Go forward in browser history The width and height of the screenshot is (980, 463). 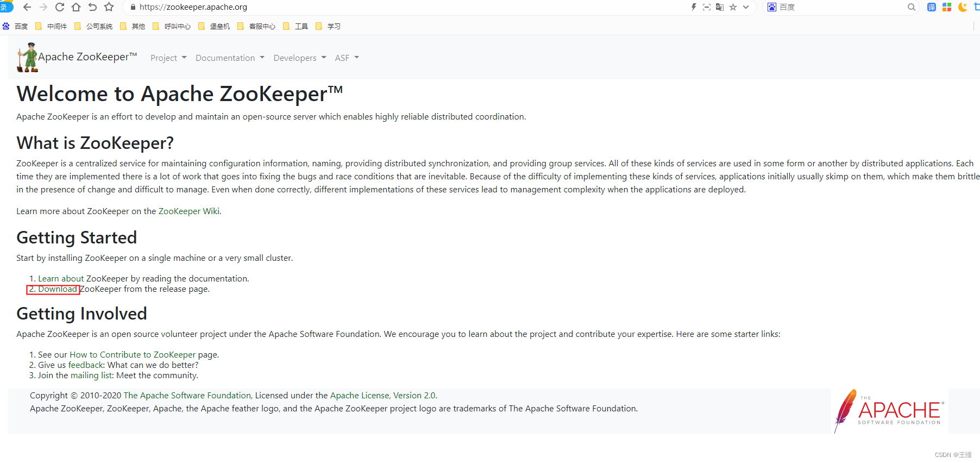(x=43, y=7)
